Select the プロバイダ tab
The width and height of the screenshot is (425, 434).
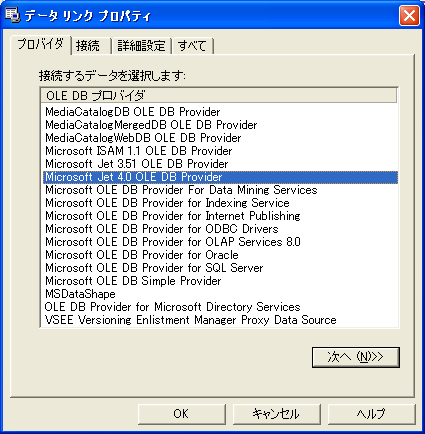(x=41, y=44)
